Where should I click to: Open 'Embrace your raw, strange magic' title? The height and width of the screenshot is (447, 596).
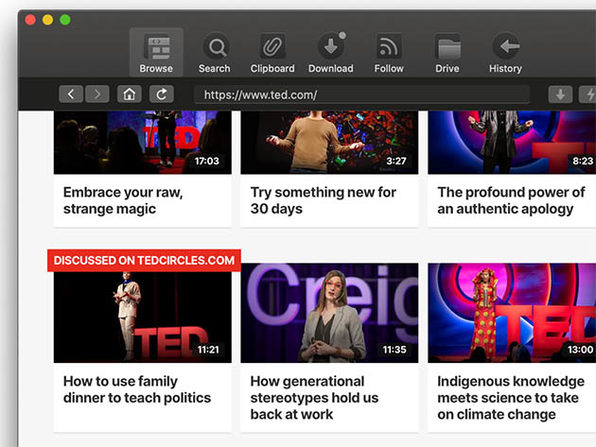(123, 200)
